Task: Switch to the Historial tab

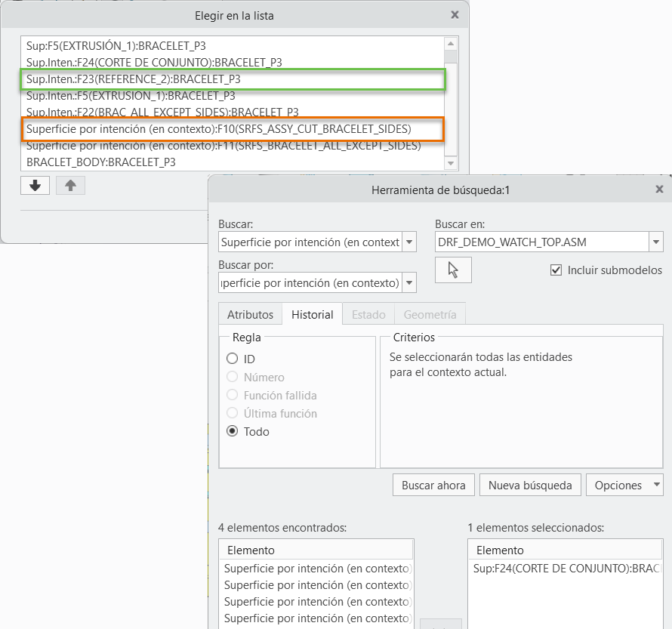Action: pos(313,314)
